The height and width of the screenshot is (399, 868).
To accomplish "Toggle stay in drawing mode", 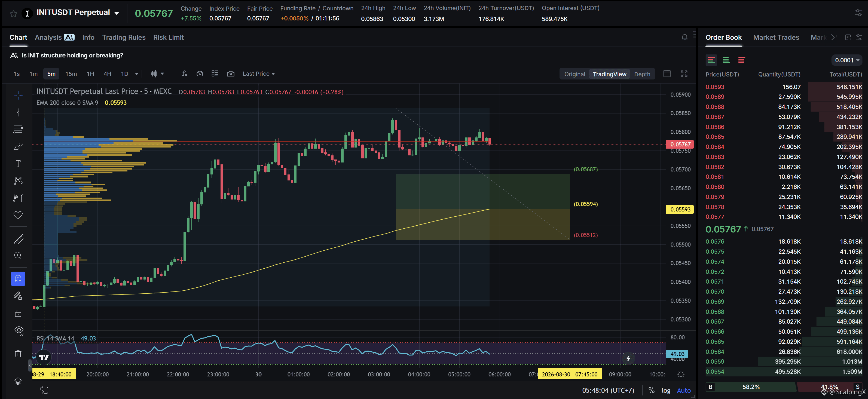I will click(18, 296).
